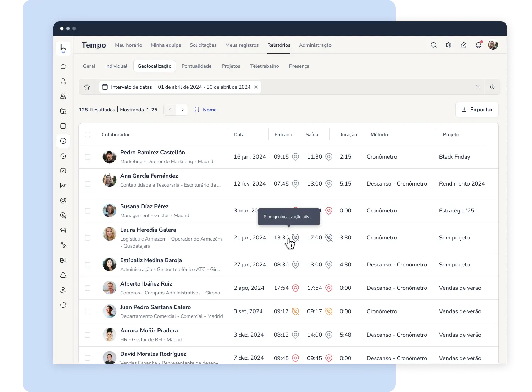The image size is (532, 392).
Task: Switch to Pontualidade report subtab
Action: point(196,66)
